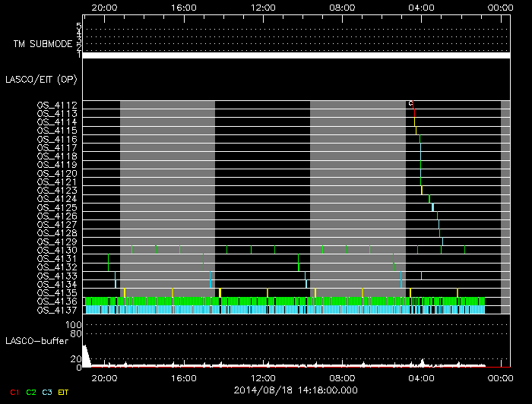532x404 pixels.
Task: Select 20:00 on the top time axis
Action: [x=104, y=8]
